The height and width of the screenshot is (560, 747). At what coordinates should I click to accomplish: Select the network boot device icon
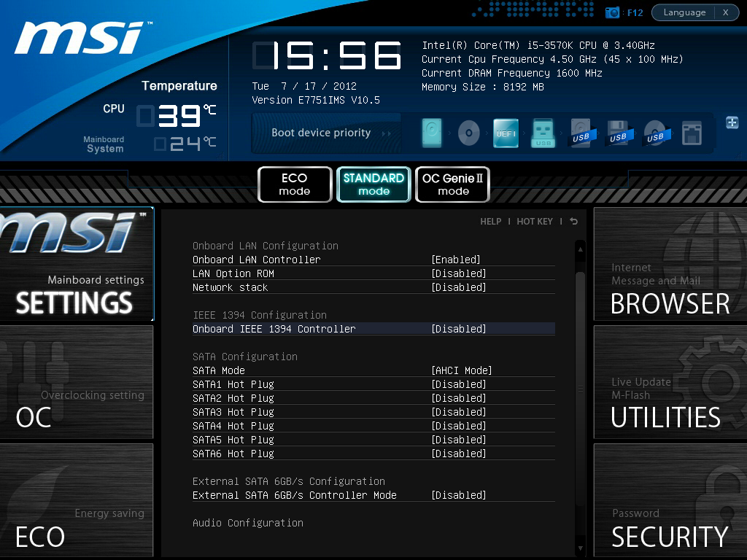click(x=692, y=133)
